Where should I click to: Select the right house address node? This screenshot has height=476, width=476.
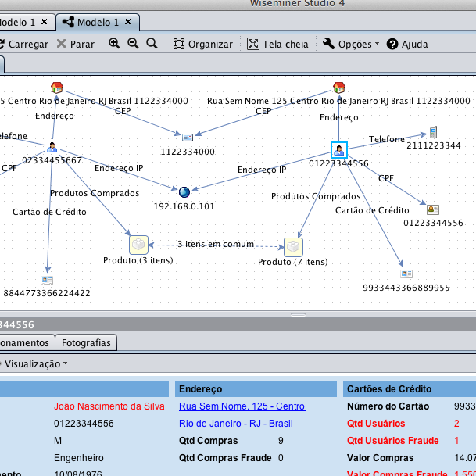point(339,88)
